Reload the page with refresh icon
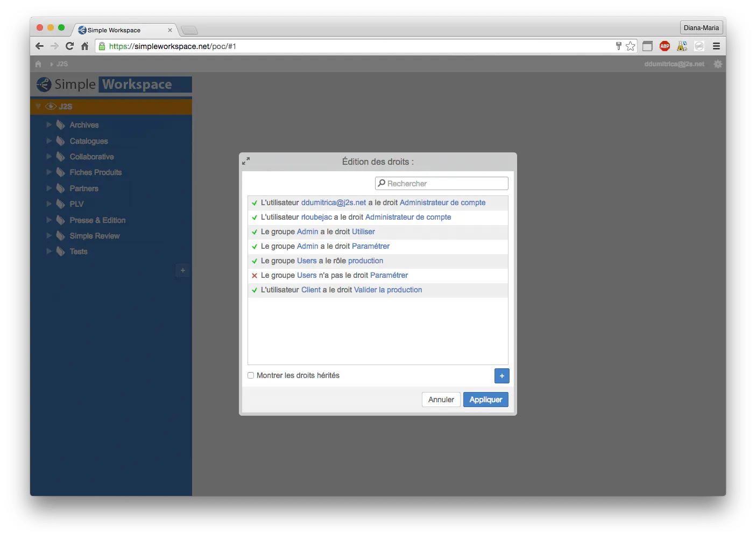This screenshot has height=539, width=756. click(69, 46)
